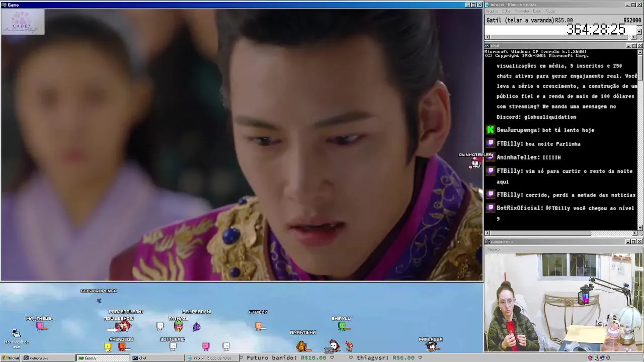Click 'AninhaTelles: IIIIIH' chat message
Viewport: 644px width, 362px height.
[529, 157]
